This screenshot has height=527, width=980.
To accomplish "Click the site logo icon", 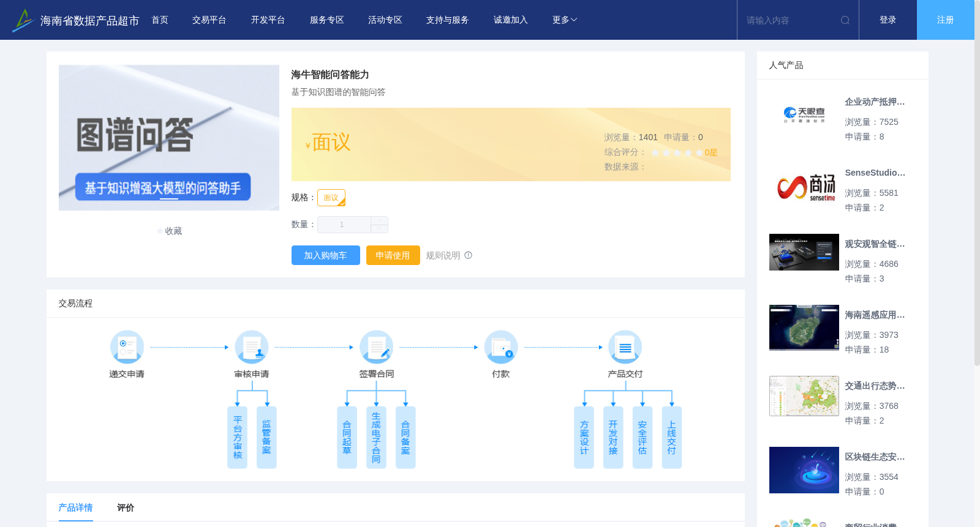I will click(x=23, y=20).
